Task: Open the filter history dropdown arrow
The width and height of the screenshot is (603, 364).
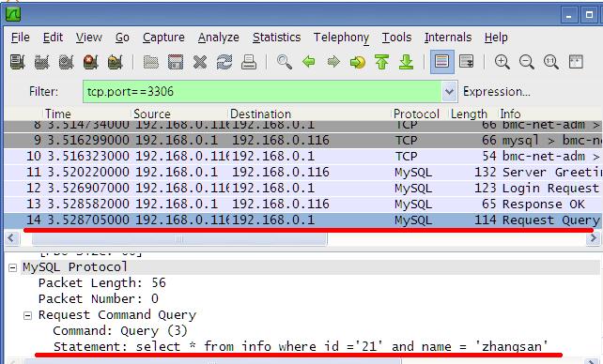Action: click(x=449, y=91)
